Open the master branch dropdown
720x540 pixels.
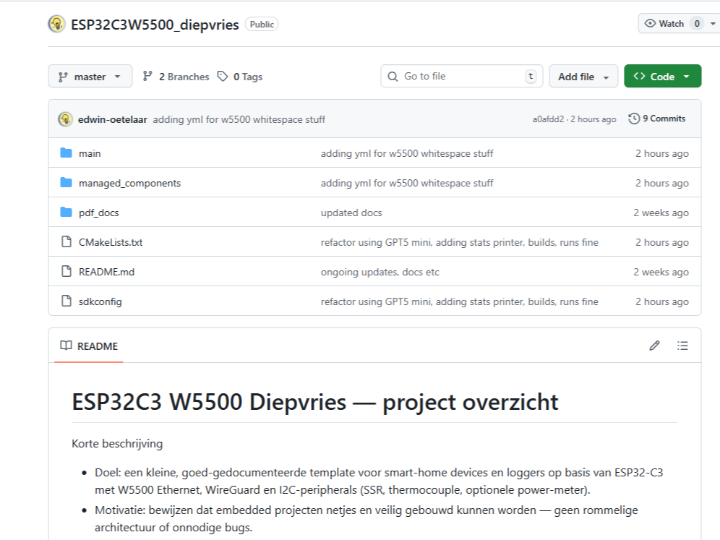point(90,76)
